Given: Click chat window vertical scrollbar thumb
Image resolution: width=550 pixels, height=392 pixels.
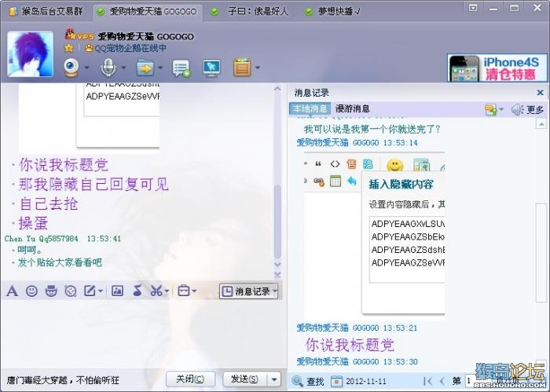Looking at the screenshot, I should pyautogui.click(x=277, y=222).
